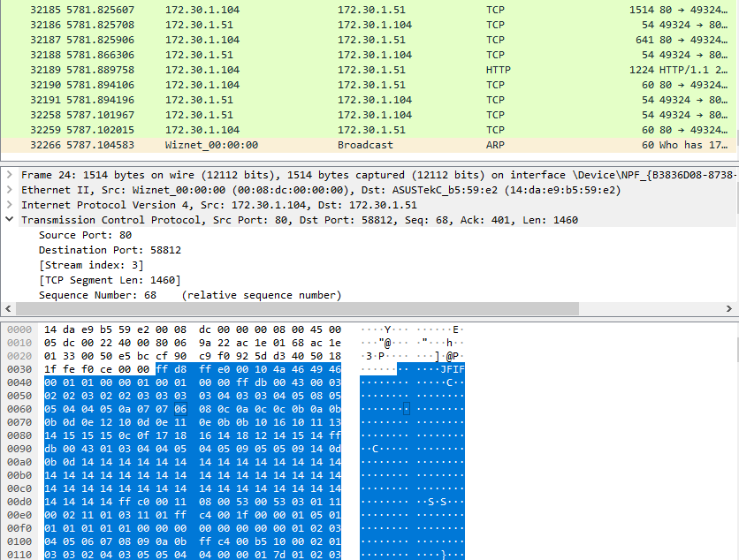The width and height of the screenshot is (739, 560).
Task: Click the Stream index: 3 field
Action: click(91, 265)
